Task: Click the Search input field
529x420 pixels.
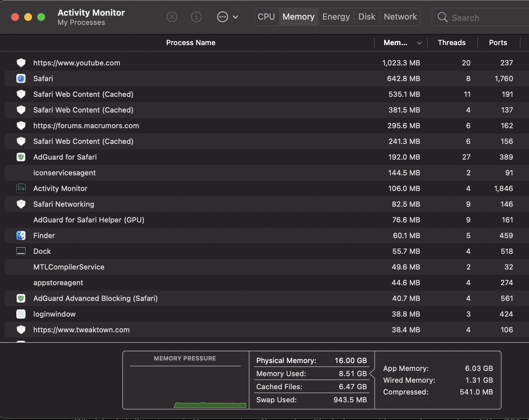Action: [x=481, y=17]
